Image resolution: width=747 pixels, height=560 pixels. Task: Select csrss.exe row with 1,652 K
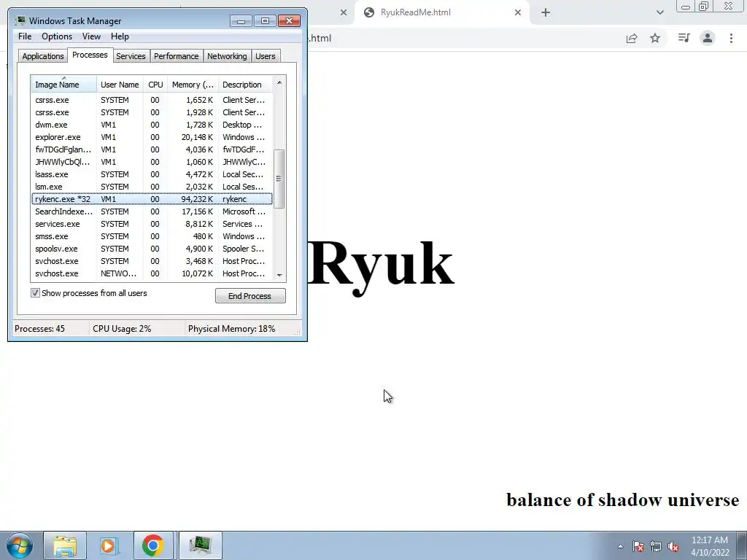point(152,100)
